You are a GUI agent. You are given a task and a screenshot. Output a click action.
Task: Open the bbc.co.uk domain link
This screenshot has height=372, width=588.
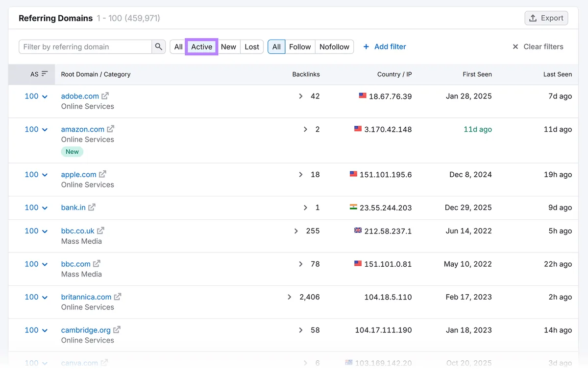(78, 231)
